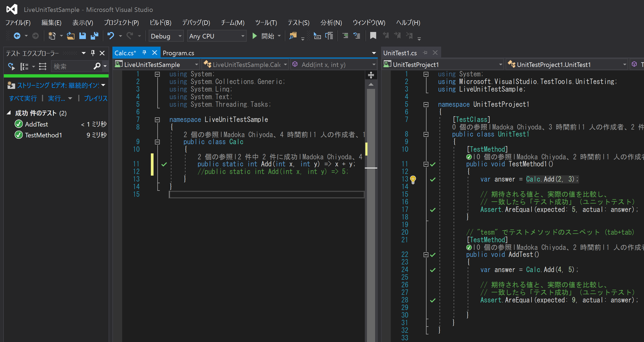Image resolution: width=644 pixels, height=342 pixels.
Task: Click the Open File folder icon
Action: click(71, 36)
